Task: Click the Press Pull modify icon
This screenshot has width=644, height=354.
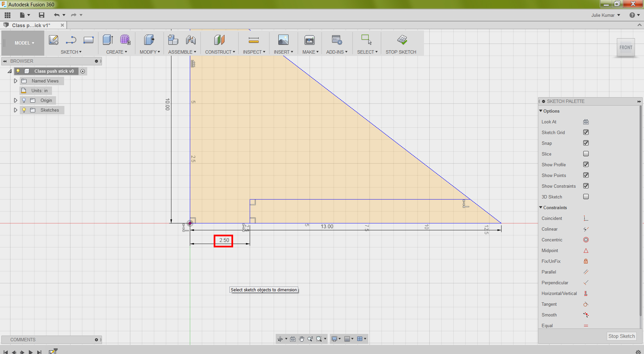Action: pyautogui.click(x=149, y=40)
